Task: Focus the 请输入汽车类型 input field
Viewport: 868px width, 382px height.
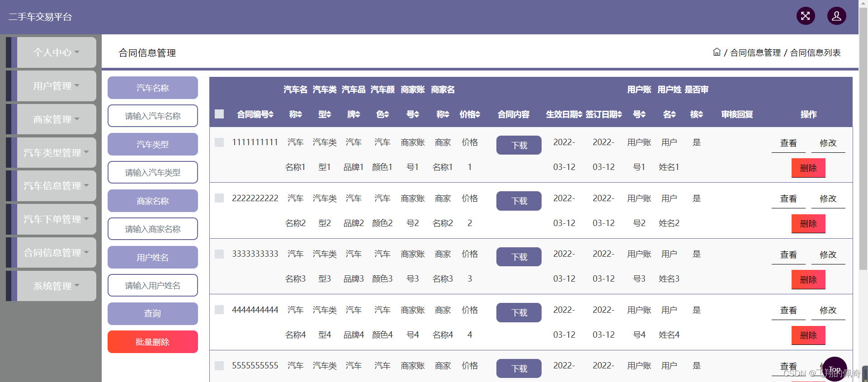Action: coord(153,172)
